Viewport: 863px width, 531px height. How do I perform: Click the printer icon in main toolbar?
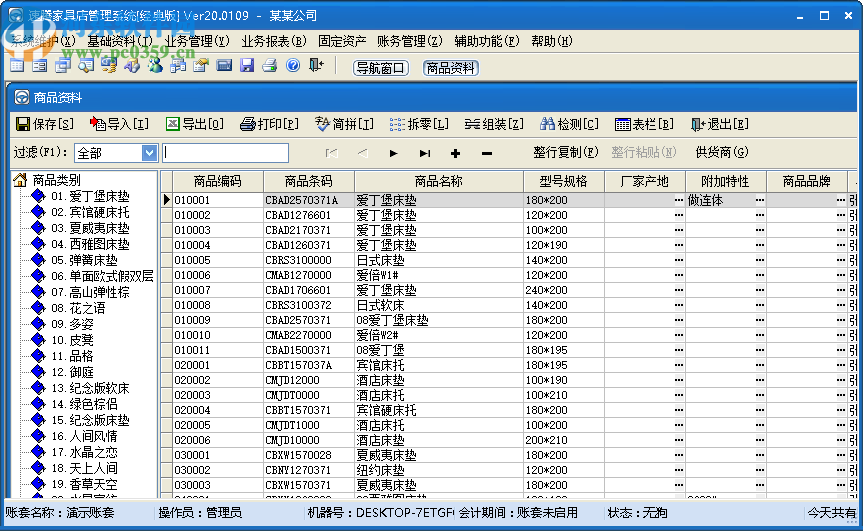[270, 67]
